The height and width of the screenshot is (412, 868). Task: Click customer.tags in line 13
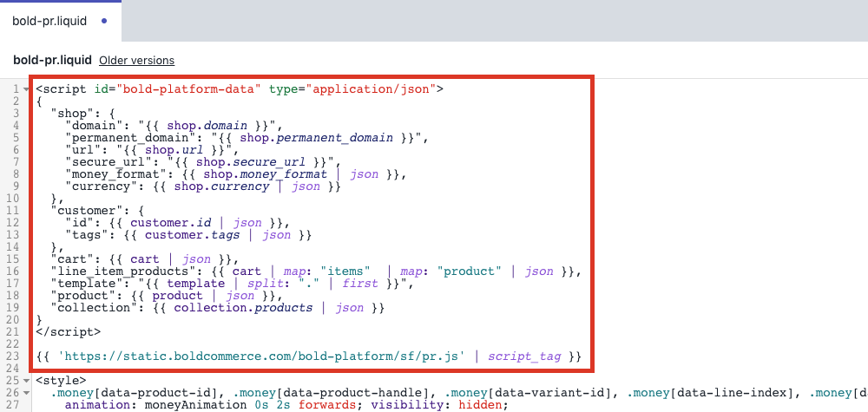click(x=193, y=235)
